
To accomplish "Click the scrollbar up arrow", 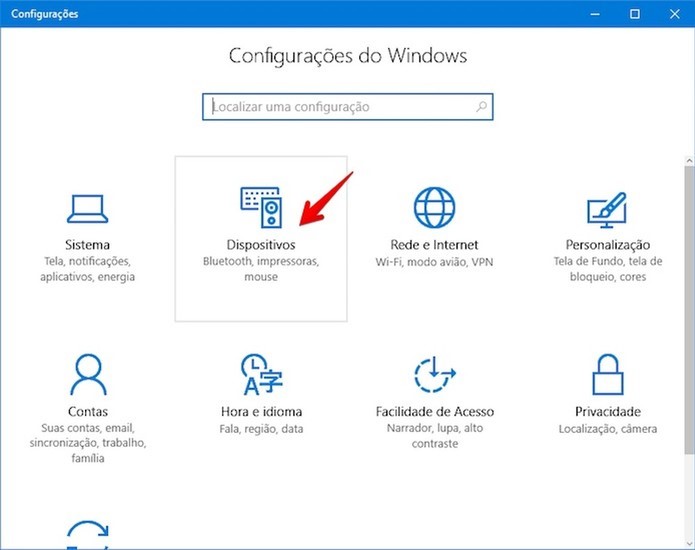I will 689,160.
